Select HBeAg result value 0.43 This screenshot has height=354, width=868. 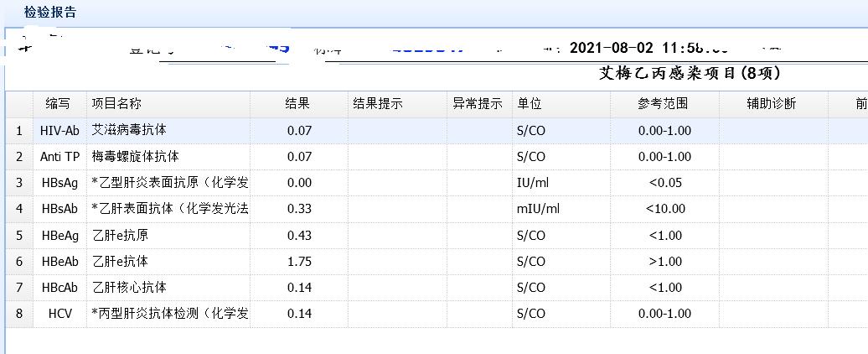point(299,236)
